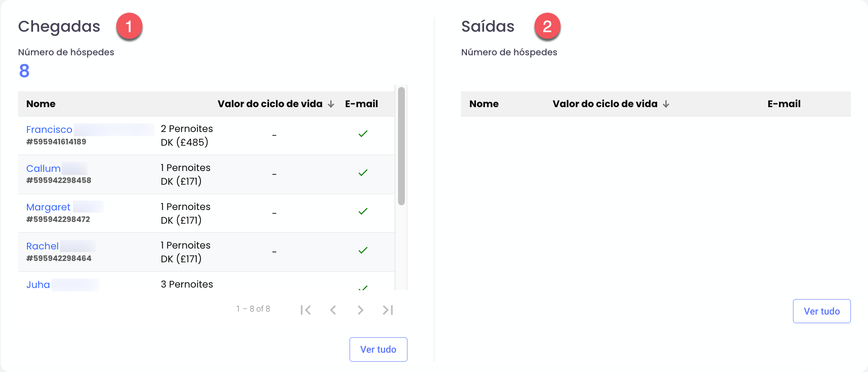Go to previous page of arrivals
Image resolution: width=868 pixels, height=372 pixels.
coord(333,310)
